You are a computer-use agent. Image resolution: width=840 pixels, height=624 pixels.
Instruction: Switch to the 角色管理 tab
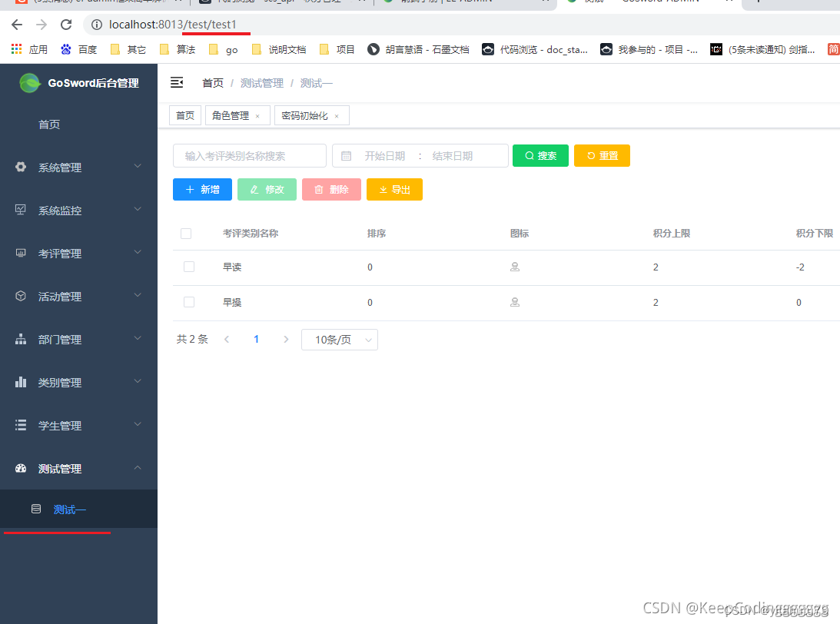tap(231, 115)
